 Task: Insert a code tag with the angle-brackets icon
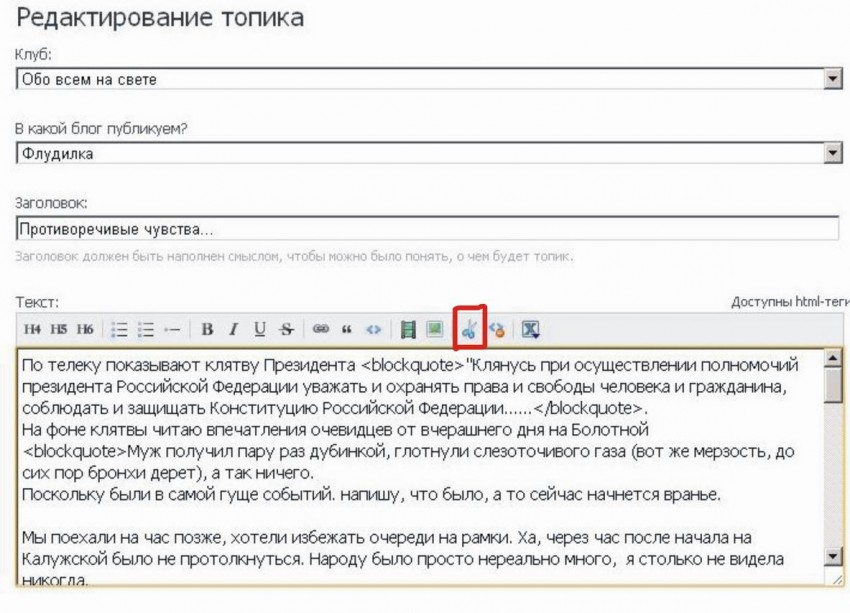tap(374, 328)
